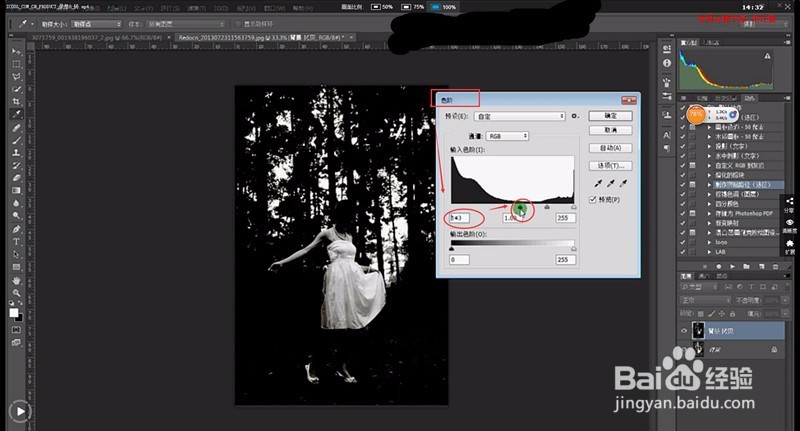Open the sample size dropdown

(96, 24)
